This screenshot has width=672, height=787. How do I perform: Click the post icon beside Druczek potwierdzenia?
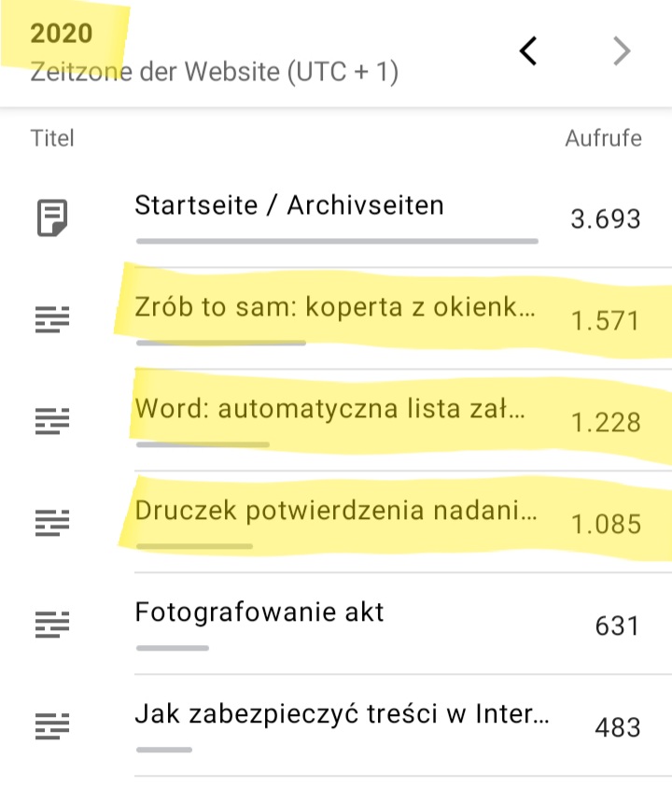(x=51, y=524)
